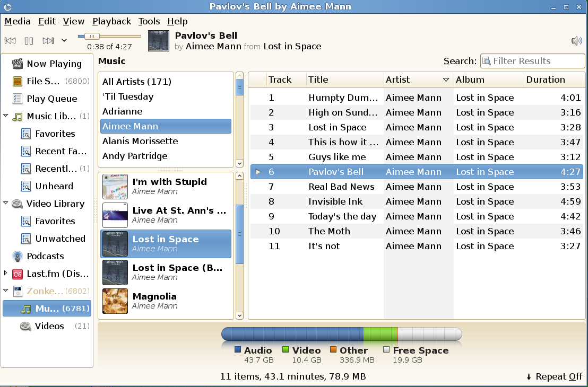Open the Tools menu
The width and height of the screenshot is (588, 387).
(x=149, y=21)
